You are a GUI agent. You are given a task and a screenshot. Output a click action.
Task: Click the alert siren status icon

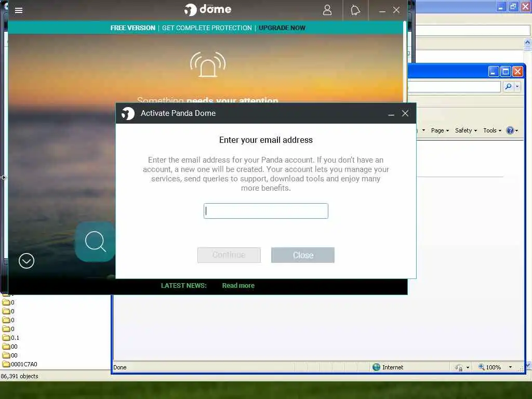[208, 64]
